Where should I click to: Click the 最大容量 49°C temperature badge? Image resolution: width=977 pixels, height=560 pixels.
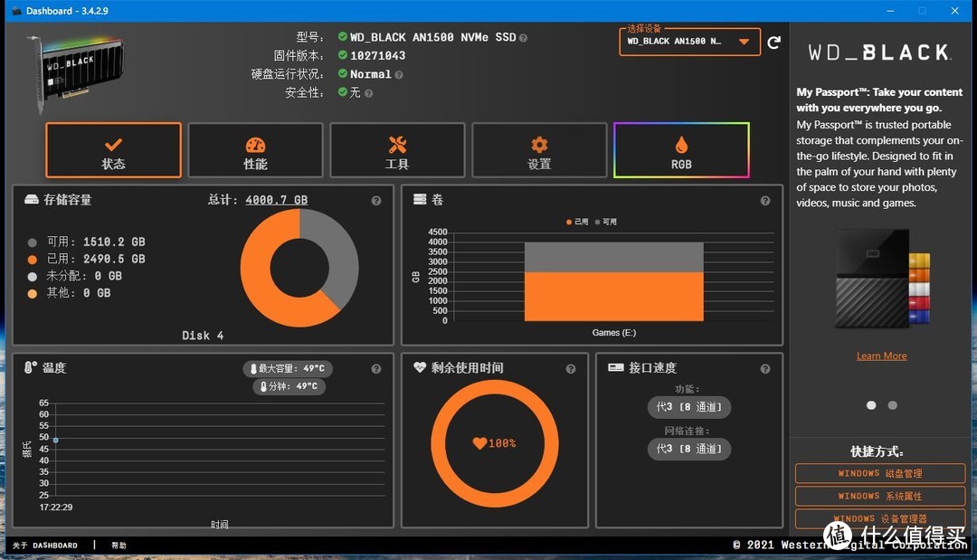point(288,369)
